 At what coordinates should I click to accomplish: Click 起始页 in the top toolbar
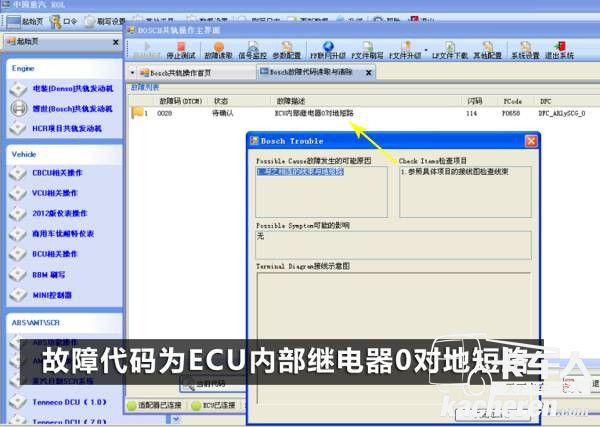click(30, 20)
